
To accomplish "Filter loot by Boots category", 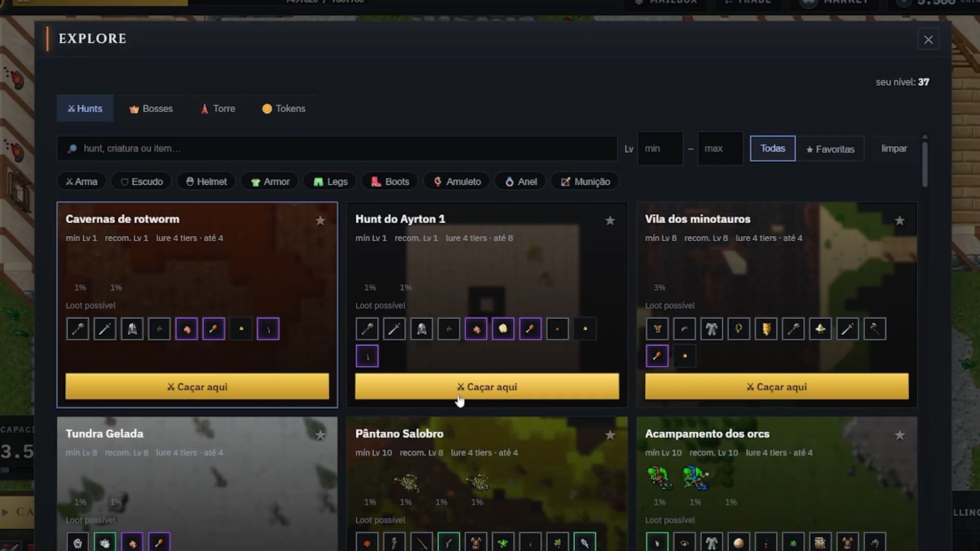I will point(390,182).
